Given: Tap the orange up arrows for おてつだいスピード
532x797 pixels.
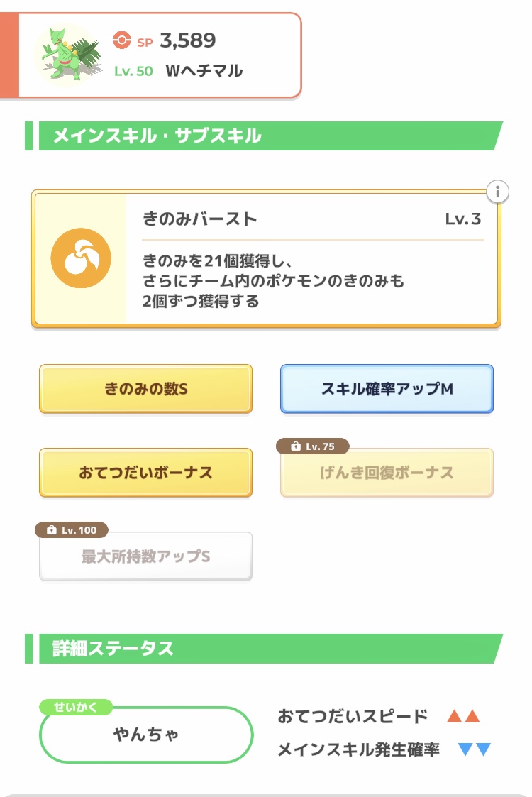Looking at the screenshot, I should (463, 716).
